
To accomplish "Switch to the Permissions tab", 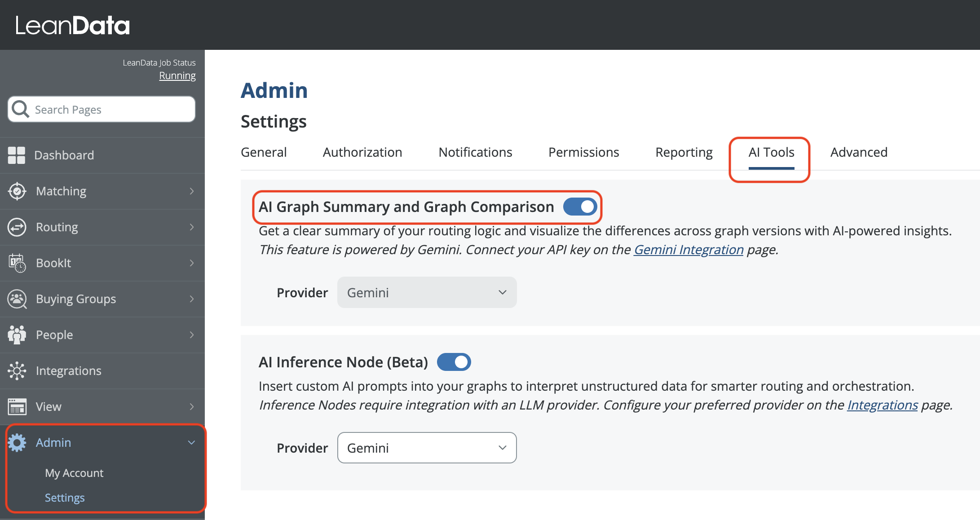I will pyautogui.click(x=583, y=153).
